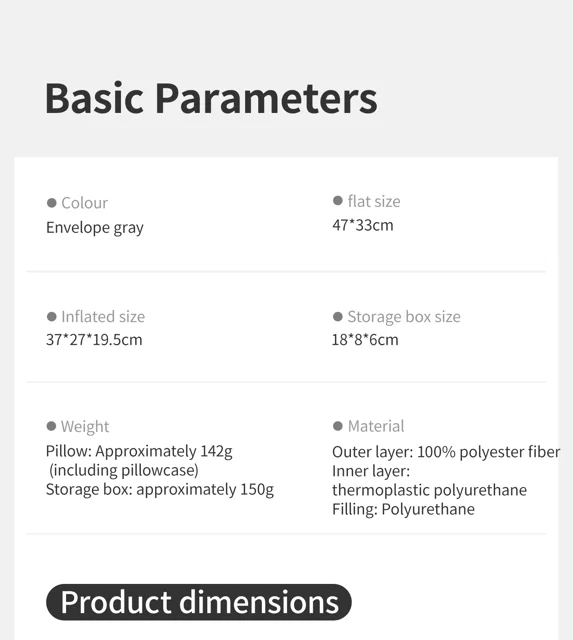Click the Storage box: approximately 150g text
This screenshot has width=573, height=640.
[160, 489]
